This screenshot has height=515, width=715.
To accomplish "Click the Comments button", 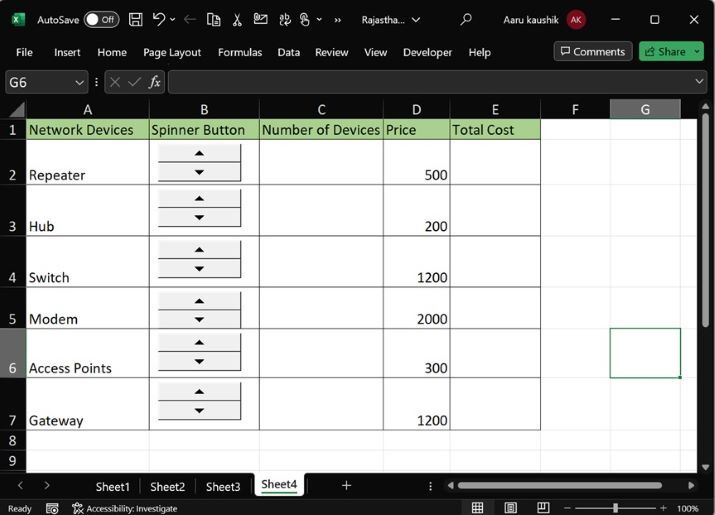I will click(593, 52).
